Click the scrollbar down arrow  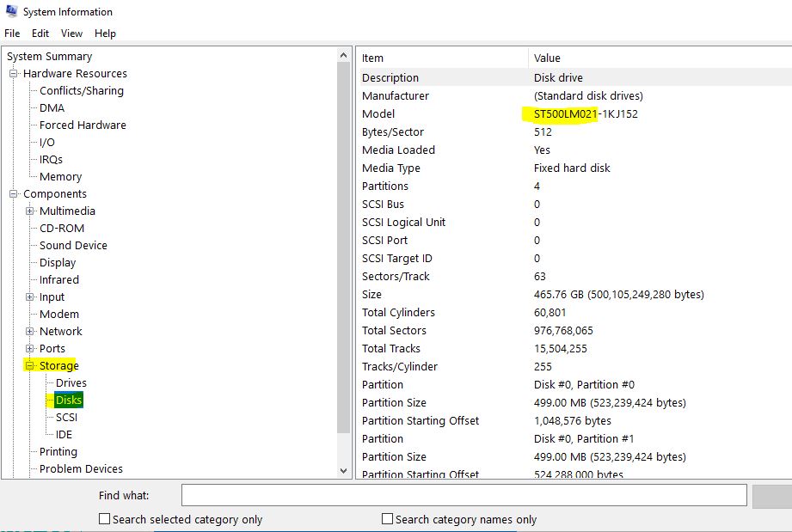[x=343, y=470]
